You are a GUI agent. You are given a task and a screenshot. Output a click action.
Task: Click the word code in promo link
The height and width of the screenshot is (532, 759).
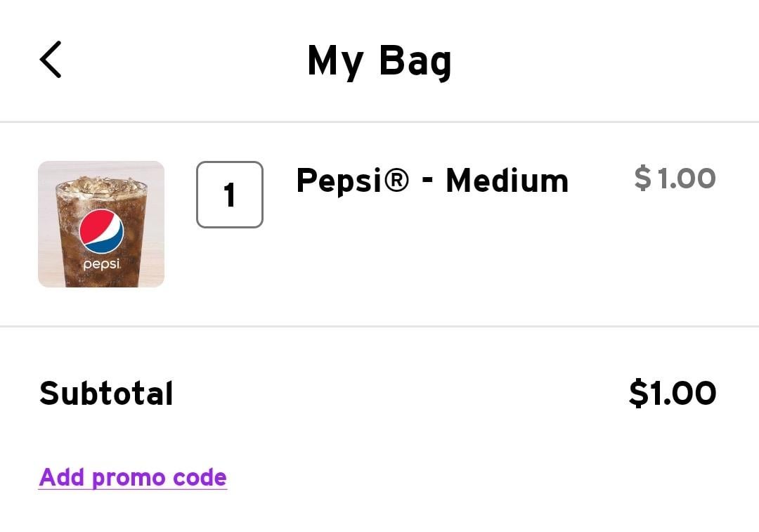200,477
